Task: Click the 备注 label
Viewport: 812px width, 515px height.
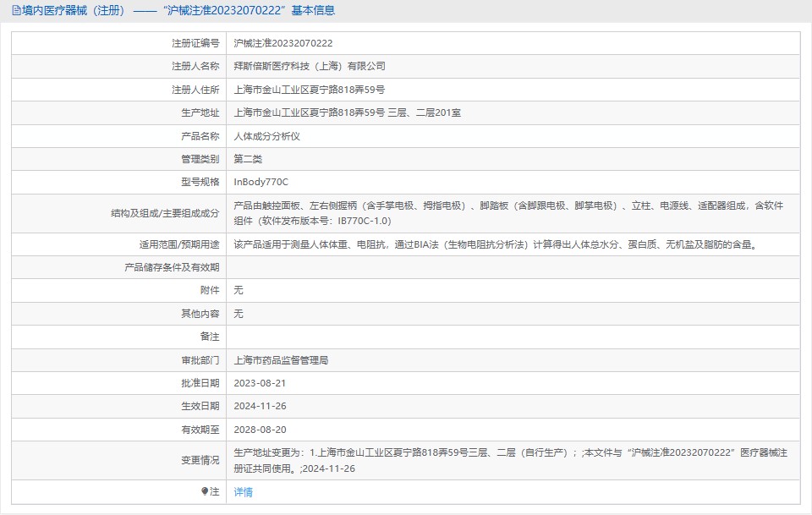Action: click(x=209, y=337)
